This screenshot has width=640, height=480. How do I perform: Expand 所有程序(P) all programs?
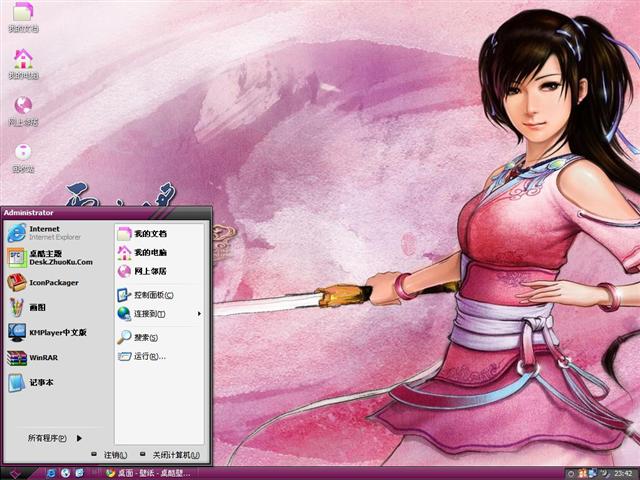point(55,438)
